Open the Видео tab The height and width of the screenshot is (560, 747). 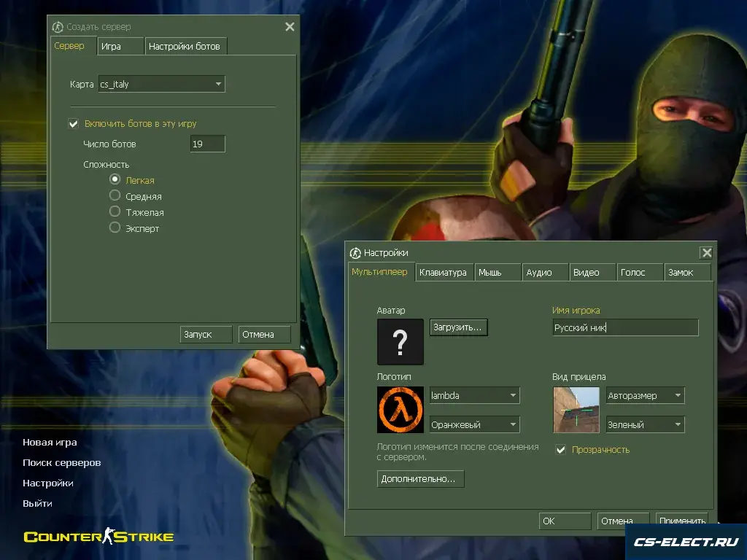tap(592, 273)
